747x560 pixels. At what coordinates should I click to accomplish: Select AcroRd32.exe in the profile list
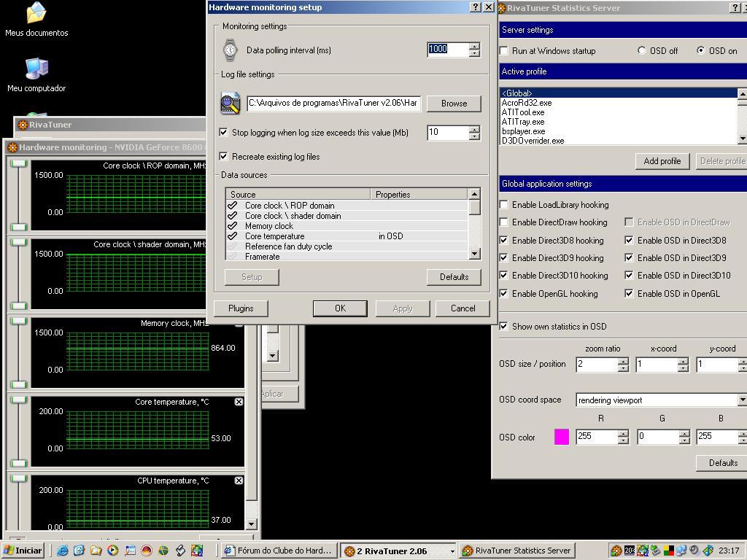(619, 103)
